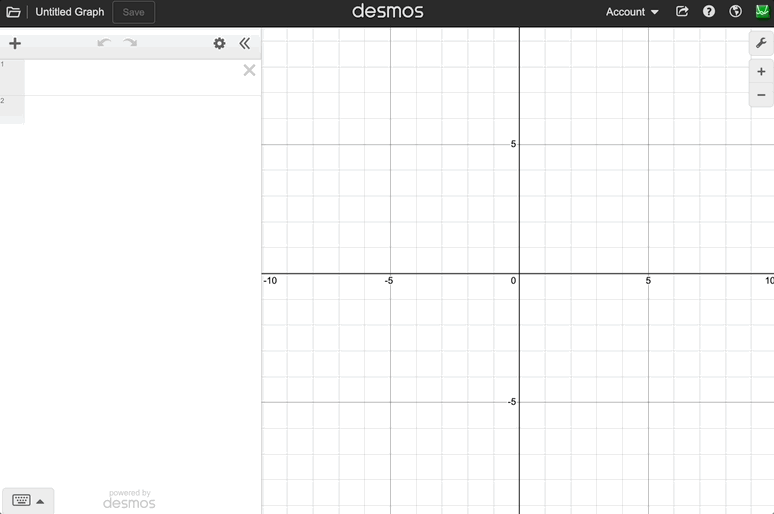Show the on-screen keypad
Screen dimensions: 774x514
27,500
